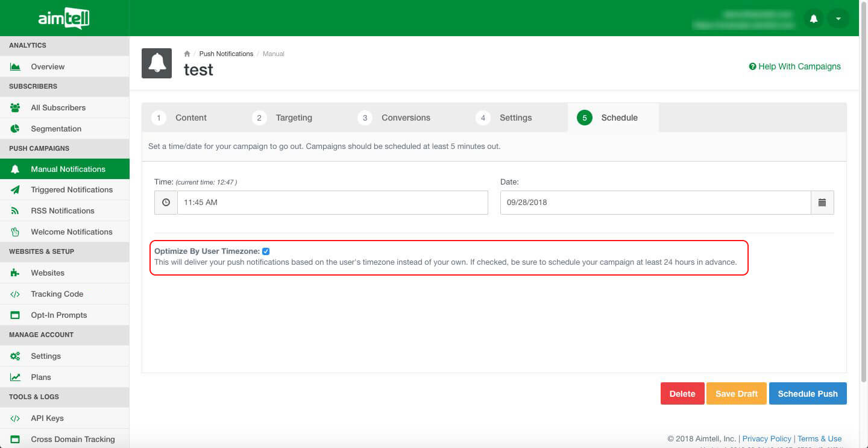Click the Date input field showing 09/28/2018

click(656, 203)
